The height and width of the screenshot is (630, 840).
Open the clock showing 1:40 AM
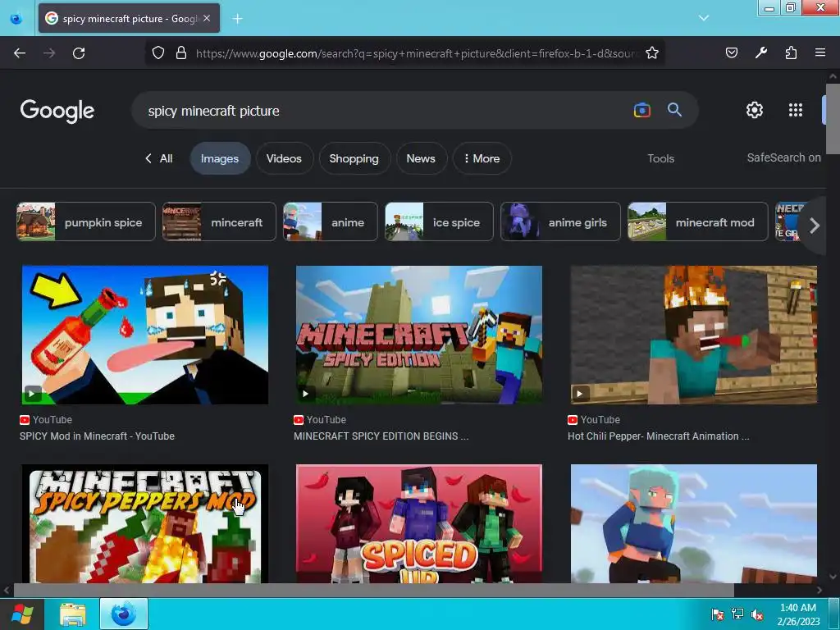pos(798,614)
